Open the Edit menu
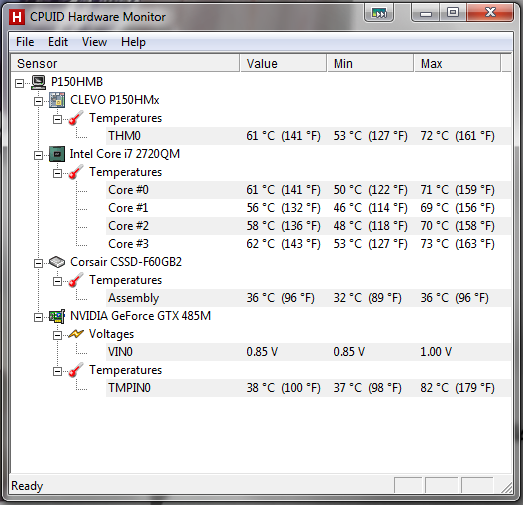Screen dimensions: 523x505 [58, 42]
